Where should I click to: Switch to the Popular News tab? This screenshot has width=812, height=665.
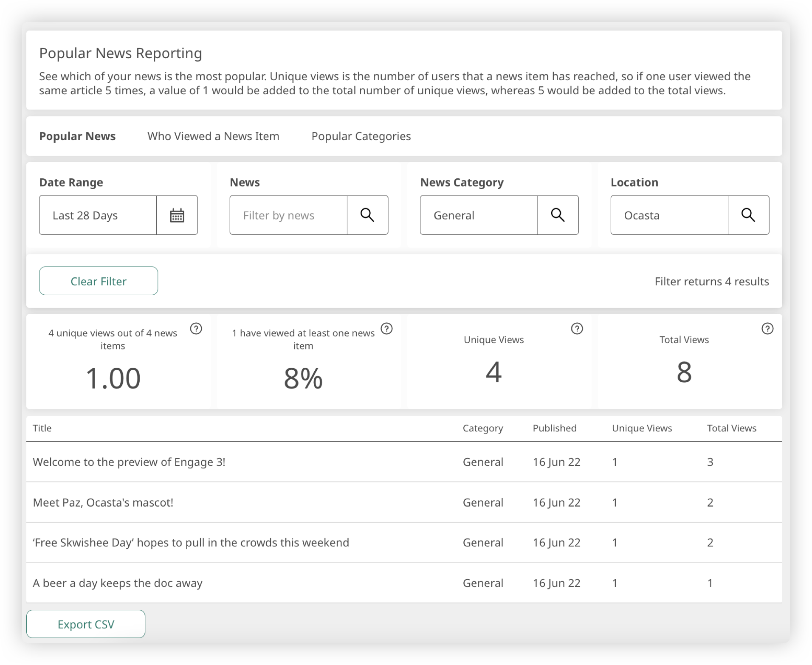pos(77,136)
